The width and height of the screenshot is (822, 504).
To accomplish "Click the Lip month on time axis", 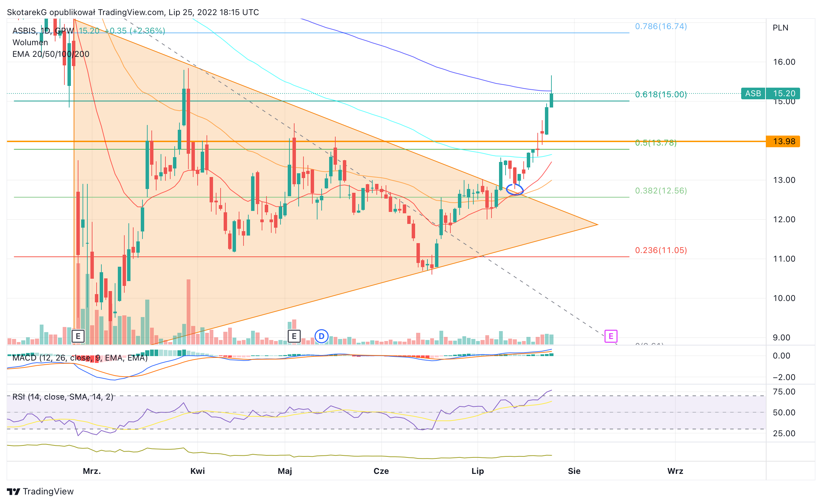I will [x=478, y=471].
